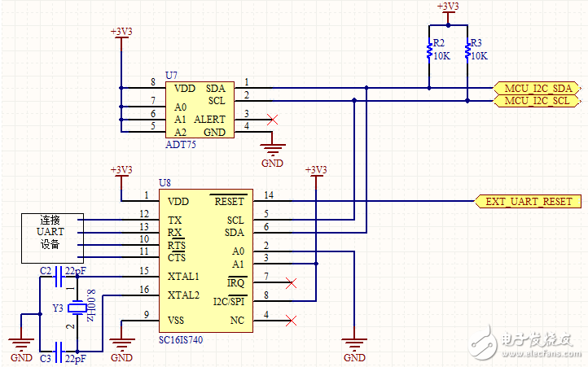Click the R2 10K resistor symbol
This screenshot has width=588, height=367.
click(x=429, y=50)
